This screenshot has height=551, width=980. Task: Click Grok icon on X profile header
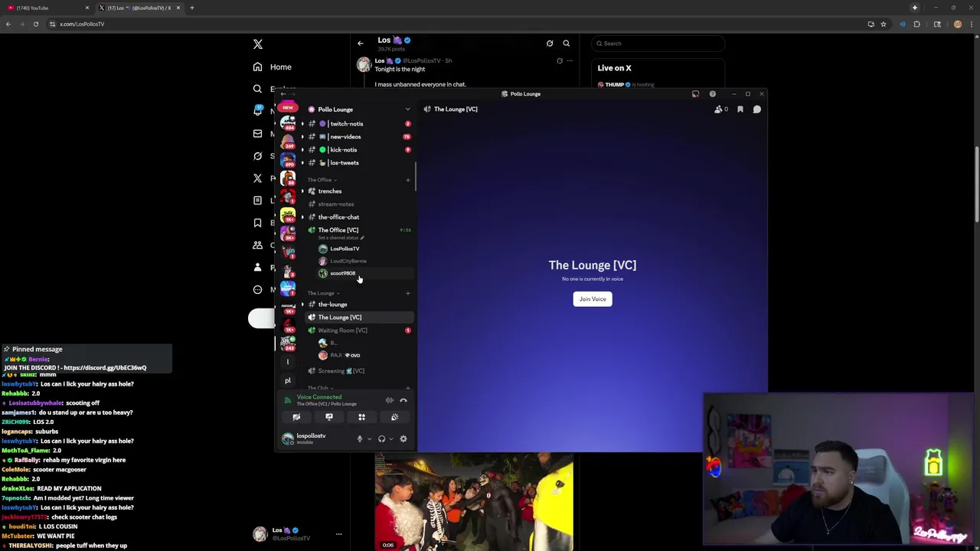(550, 44)
